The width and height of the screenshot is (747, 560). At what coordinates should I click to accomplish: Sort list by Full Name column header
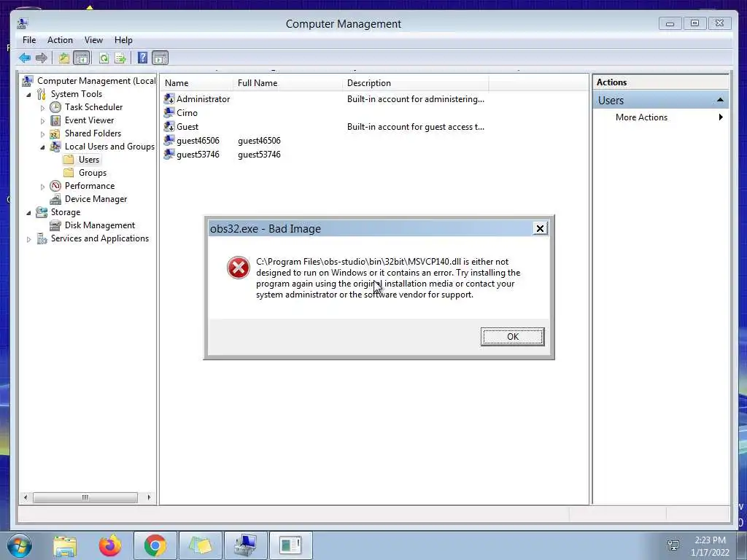pyautogui.click(x=289, y=83)
